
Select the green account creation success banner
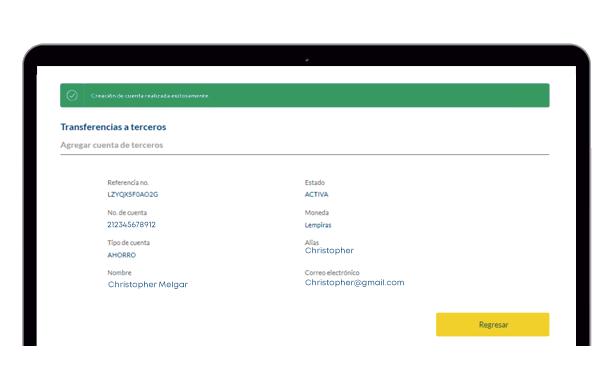point(304,95)
